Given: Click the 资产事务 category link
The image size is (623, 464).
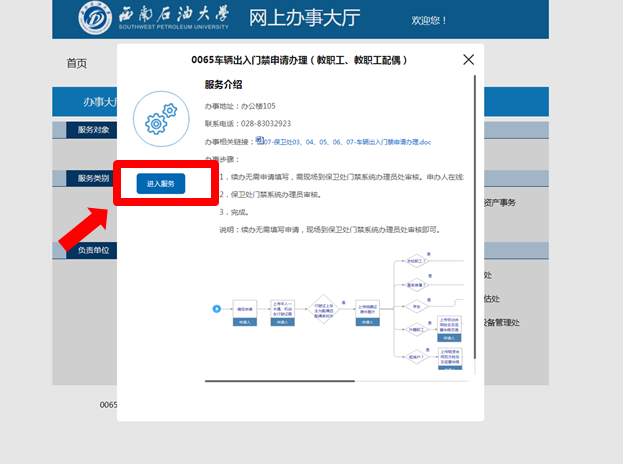Looking at the screenshot, I should point(498,202).
